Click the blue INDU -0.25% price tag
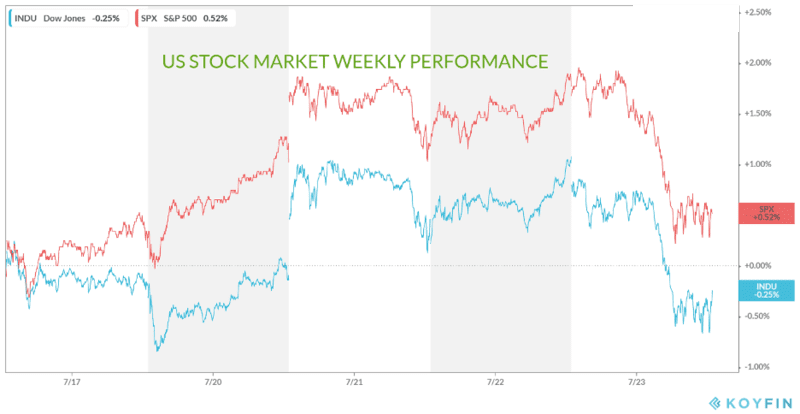The width and height of the screenshot is (800, 414). [767, 290]
